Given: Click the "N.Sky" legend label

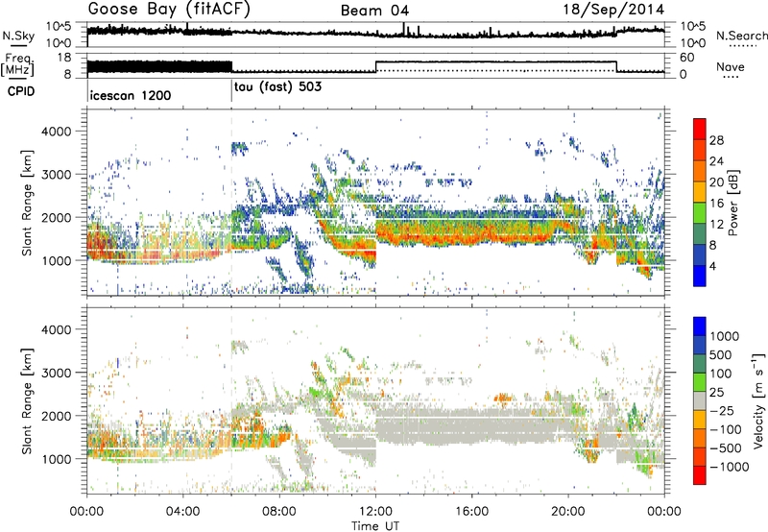Looking at the screenshot, I should pyautogui.click(x=18, y=36).
